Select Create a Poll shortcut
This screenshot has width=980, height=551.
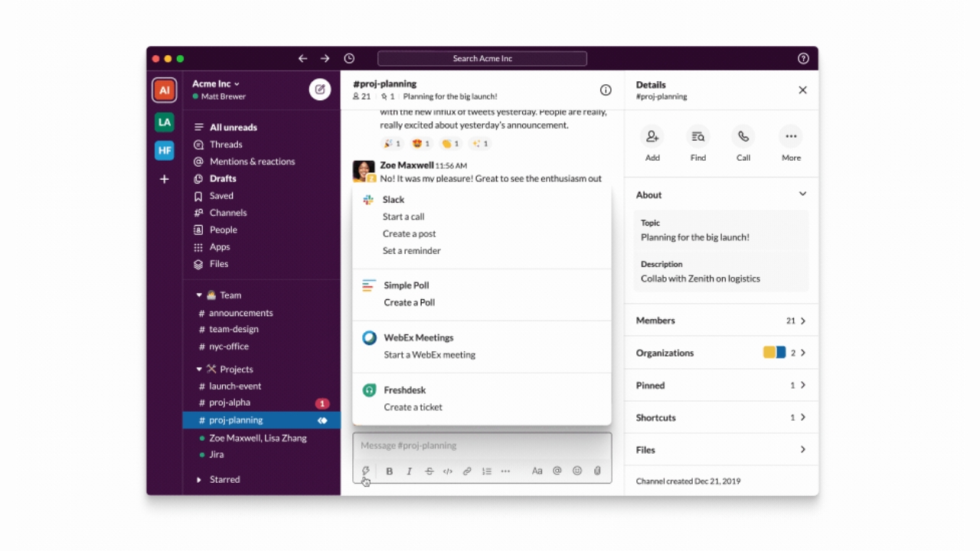coord(409,302)
